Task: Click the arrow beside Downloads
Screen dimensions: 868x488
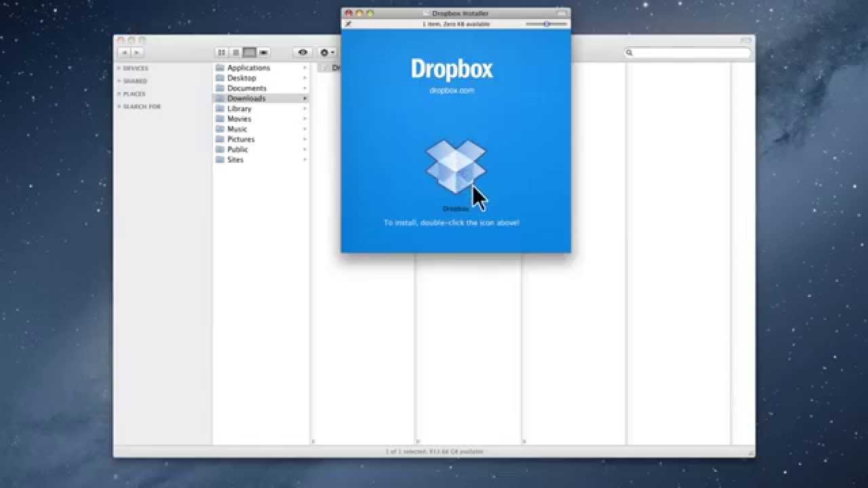Action: [304, 98]
